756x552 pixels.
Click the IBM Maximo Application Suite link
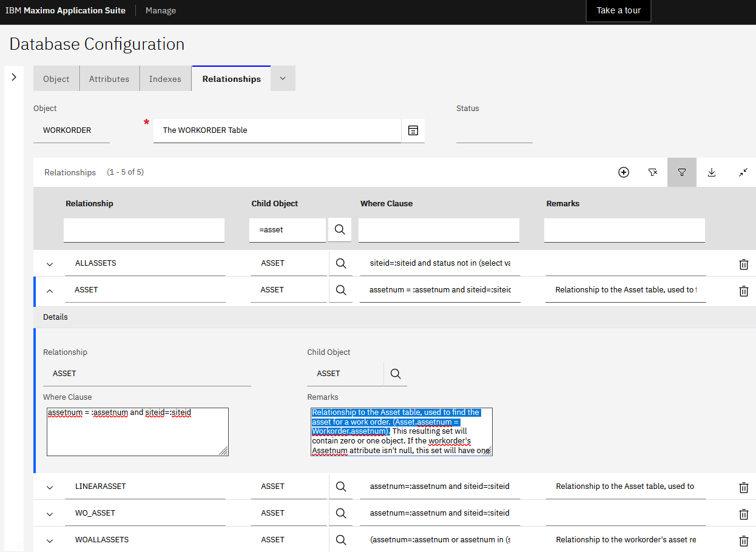click(x=66, y=10)
